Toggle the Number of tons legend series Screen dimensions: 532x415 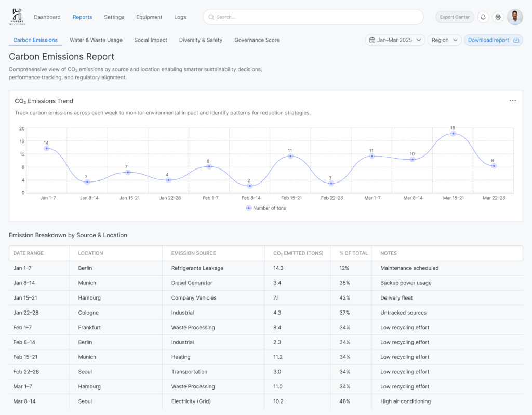pyautogui.click(x=265, y=208)
